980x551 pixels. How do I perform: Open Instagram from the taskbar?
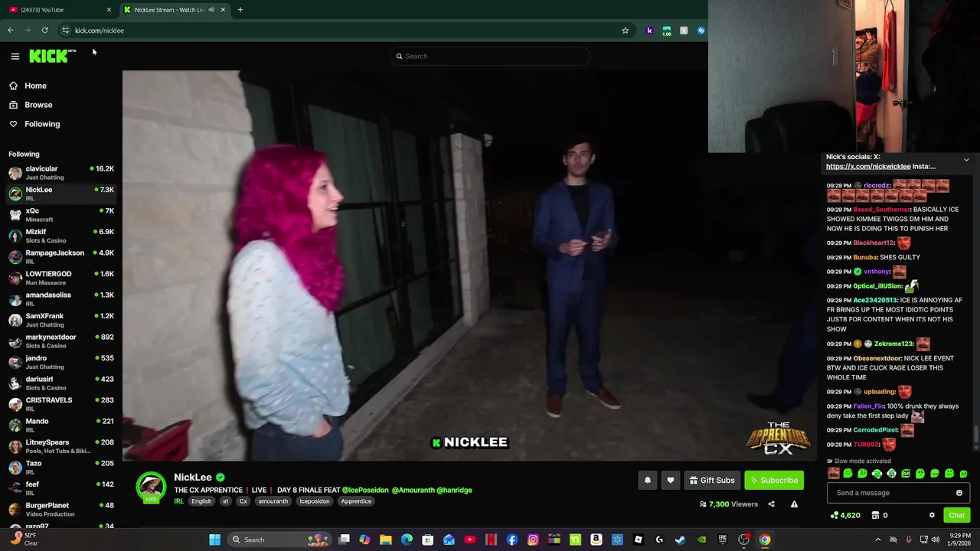pyautogui.click(x=533, y=540)
